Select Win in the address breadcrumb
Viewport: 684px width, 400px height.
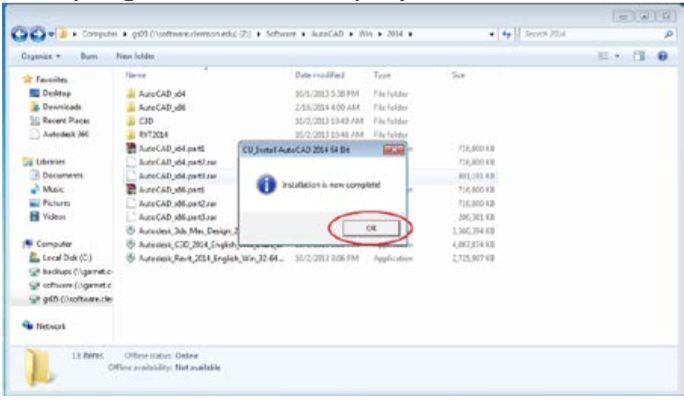(x=366, y=34)
